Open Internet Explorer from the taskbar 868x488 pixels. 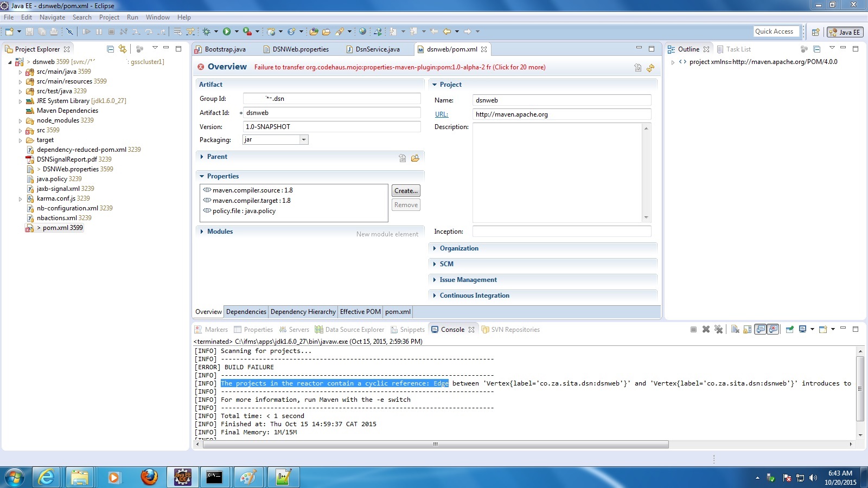47,477
